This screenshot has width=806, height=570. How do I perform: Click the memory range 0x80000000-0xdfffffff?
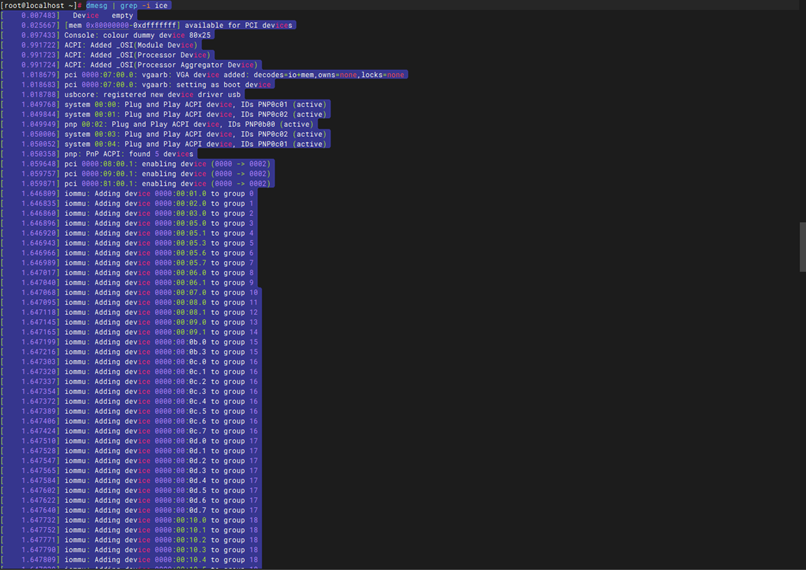pyautogui.click(x=133, y=25)
